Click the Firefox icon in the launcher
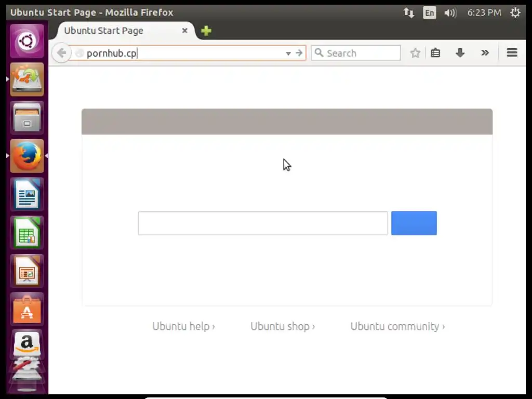Image resolution: width=532 pixels, height=399 pixels. [x=27, y=156]
